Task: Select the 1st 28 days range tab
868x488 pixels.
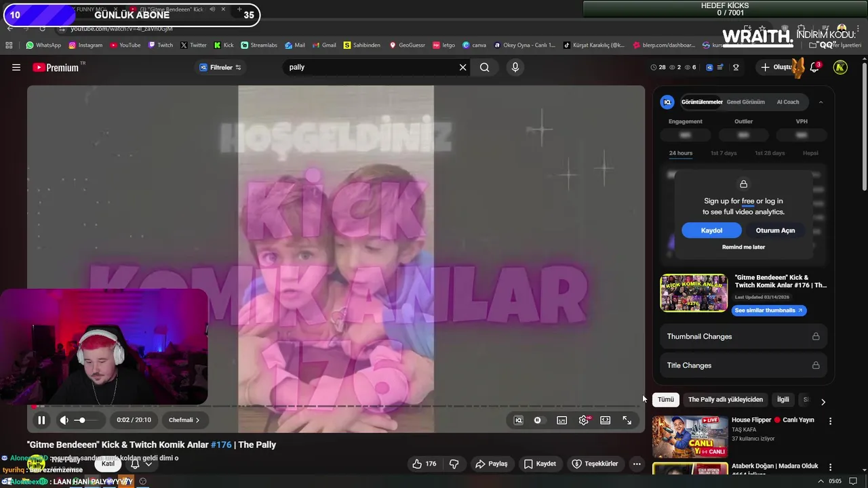Action: (770, 153)
